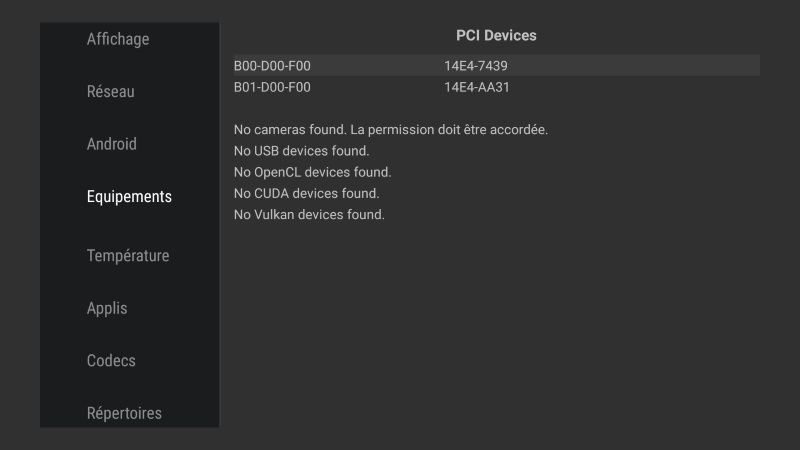This screenshot has width=800, height=450.
Task: Click the PCI Devices heading
Action: 496,35
